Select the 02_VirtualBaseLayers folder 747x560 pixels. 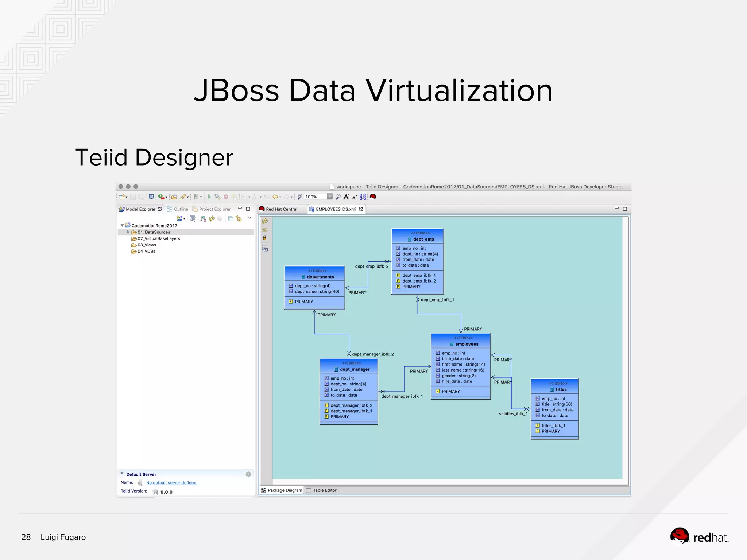coord(156,239)
